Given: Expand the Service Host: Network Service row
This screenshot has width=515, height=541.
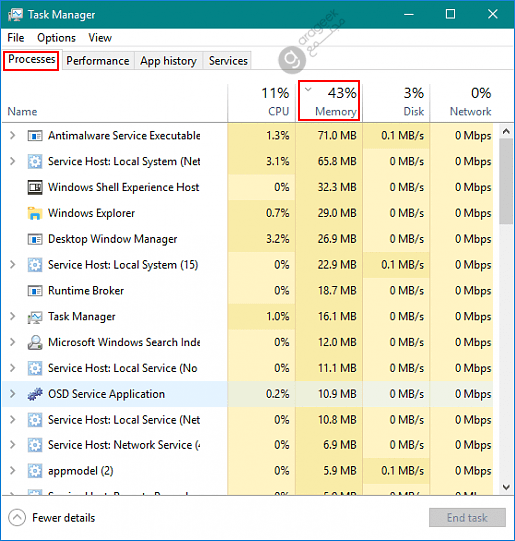Looking at the screenshot, I should [12, 445].
